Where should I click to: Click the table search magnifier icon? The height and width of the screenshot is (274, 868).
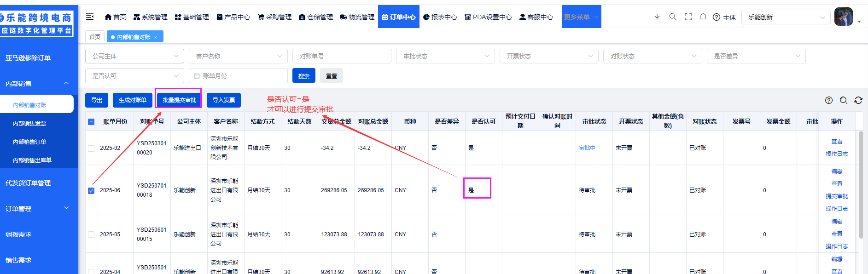(844, 100)
